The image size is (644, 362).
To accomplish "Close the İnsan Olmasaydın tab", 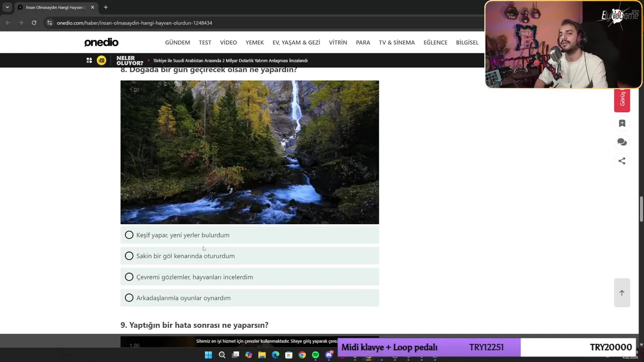I will [93, 8].
